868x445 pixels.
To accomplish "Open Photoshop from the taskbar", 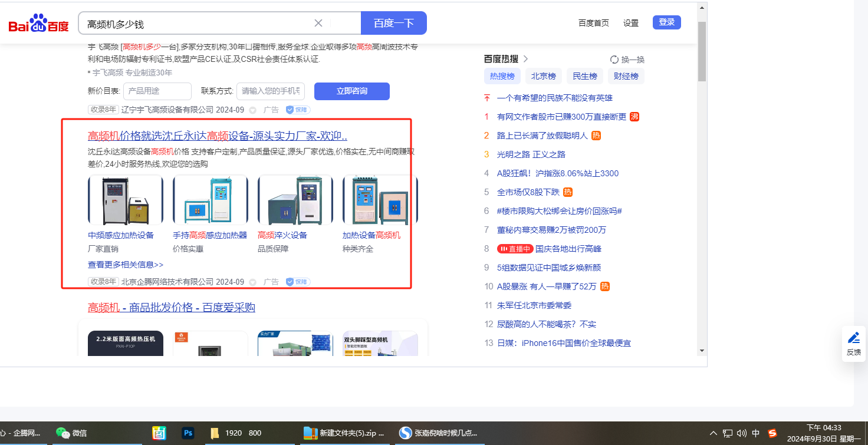I will [189, 433].
